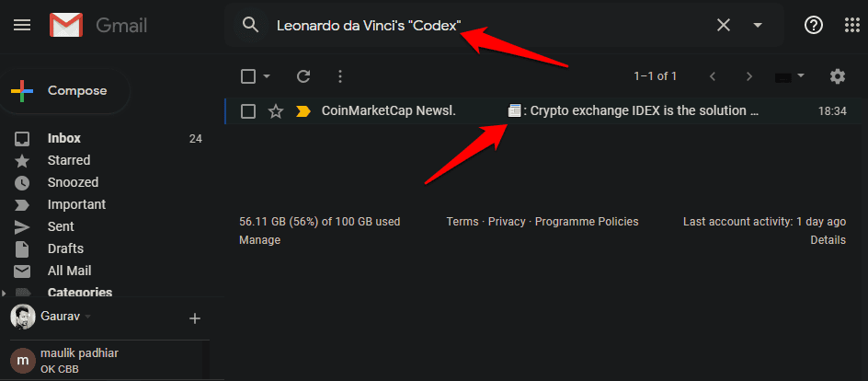Tick the CoinMarketCap email checkbox
868x381 pixels.
(x=247, y=111)
